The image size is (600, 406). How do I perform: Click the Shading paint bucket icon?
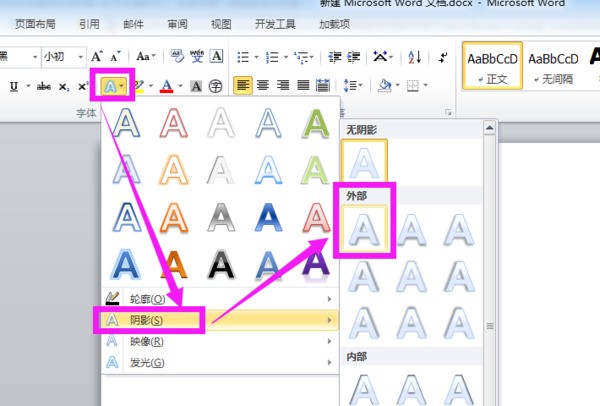coord(385,85)
